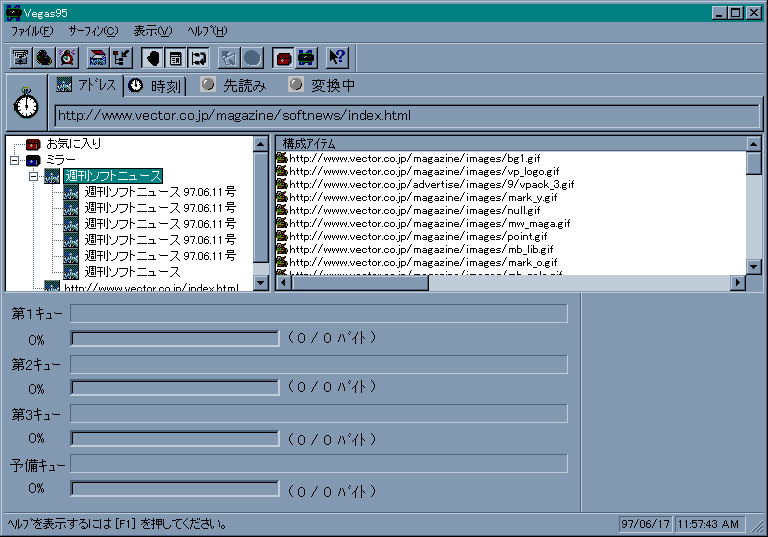
Task: Click the black hand stop icon
Action: pos(153,58)
